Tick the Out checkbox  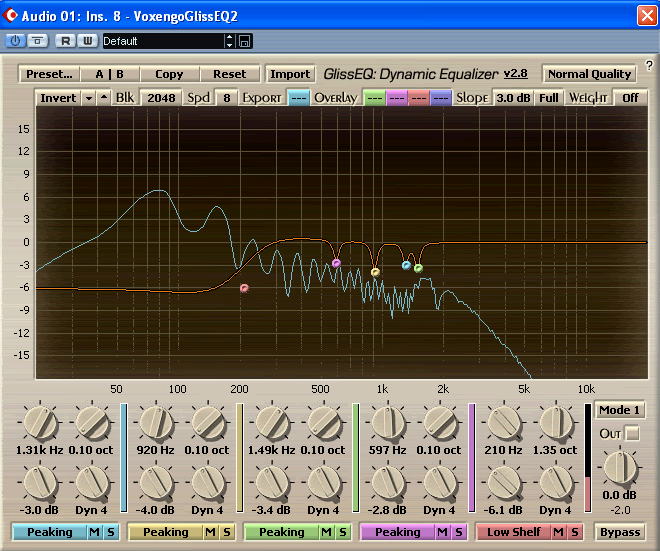(x=632, y=434)
